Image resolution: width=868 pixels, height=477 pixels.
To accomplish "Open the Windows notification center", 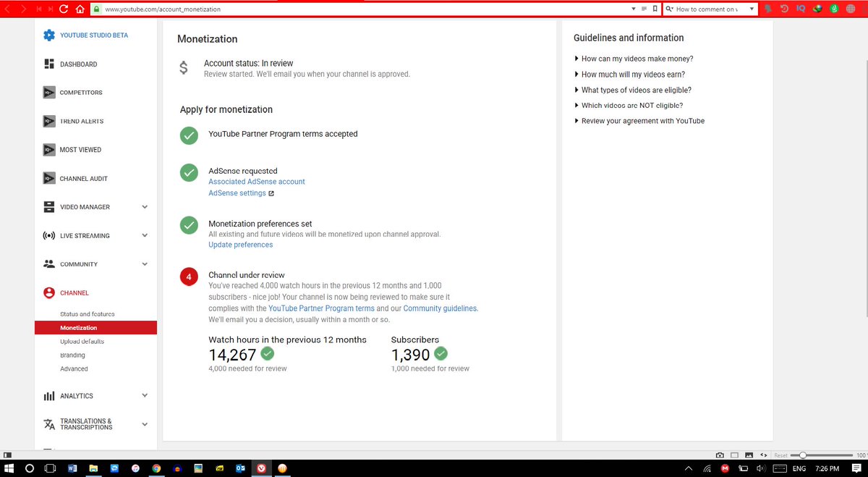I will [x=857, y=469].
